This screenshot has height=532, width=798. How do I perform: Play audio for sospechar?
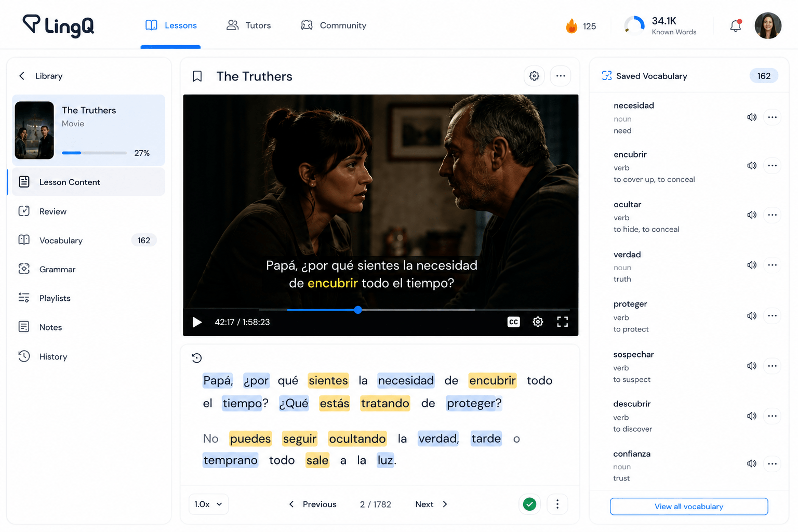(752, 366)
